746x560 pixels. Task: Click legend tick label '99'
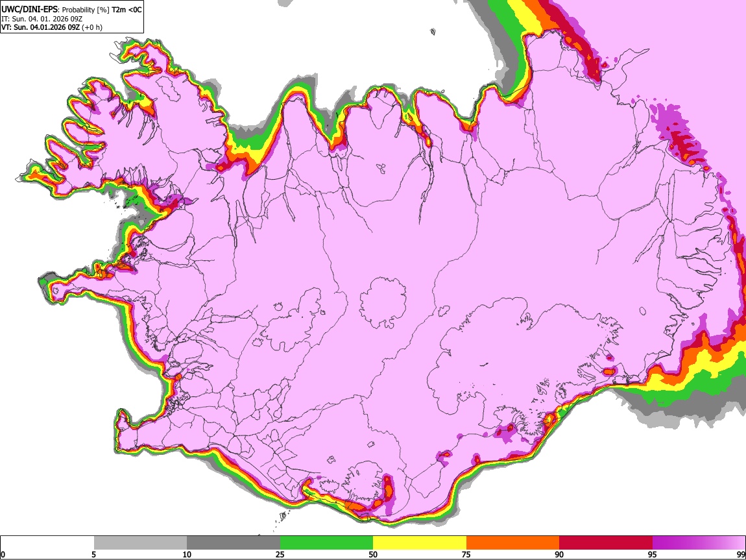(x=741, y=554)
